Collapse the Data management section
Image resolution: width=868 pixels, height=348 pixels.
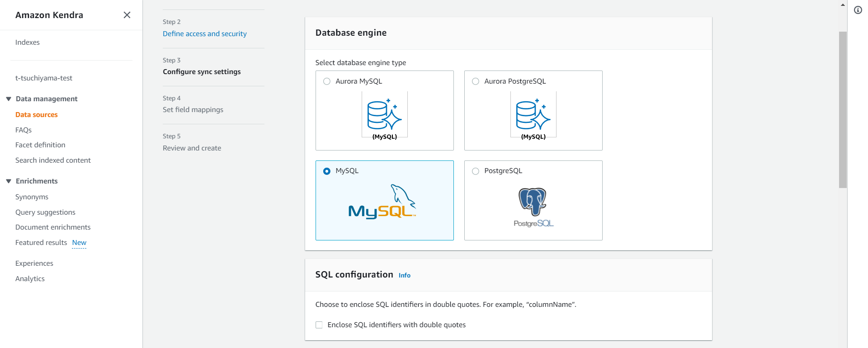[x=9, y=99]
